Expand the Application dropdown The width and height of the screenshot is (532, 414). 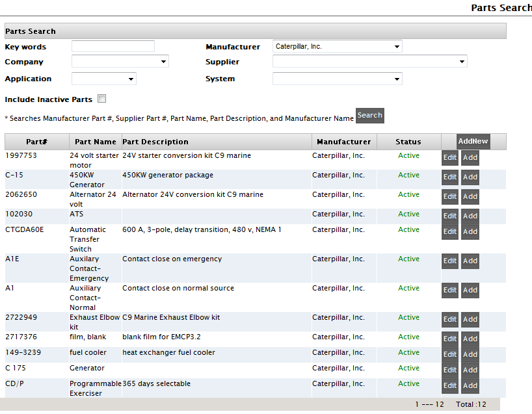pyautogui.click(x=103, y=79)
